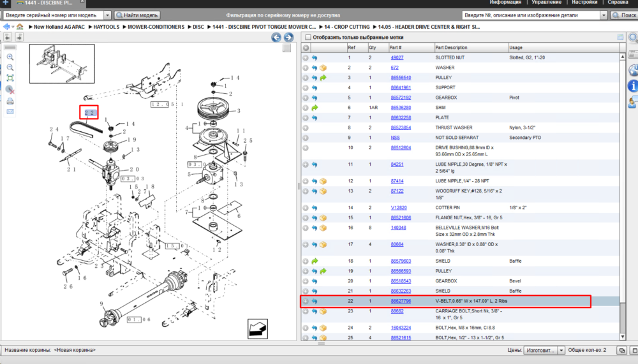Click plus circle in DRIVE BUSHING row
Screen dimensions: 638x364
[x=306, y=148]
